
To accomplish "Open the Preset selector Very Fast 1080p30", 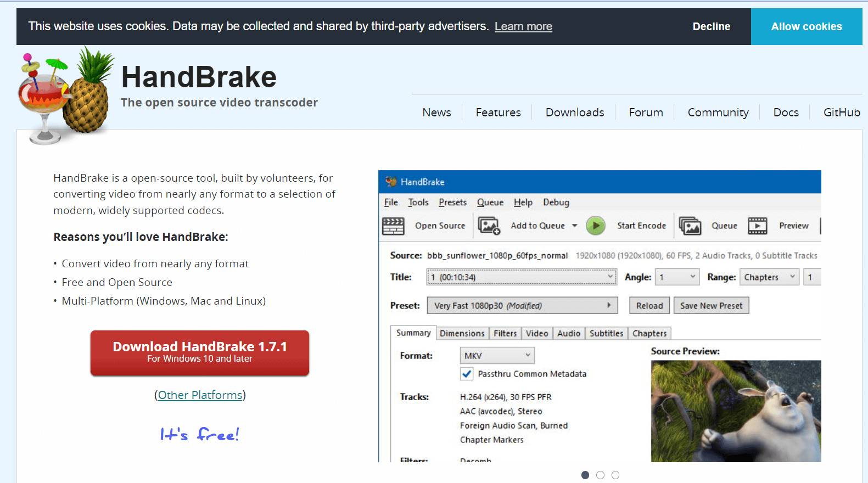I will point(522,306).
